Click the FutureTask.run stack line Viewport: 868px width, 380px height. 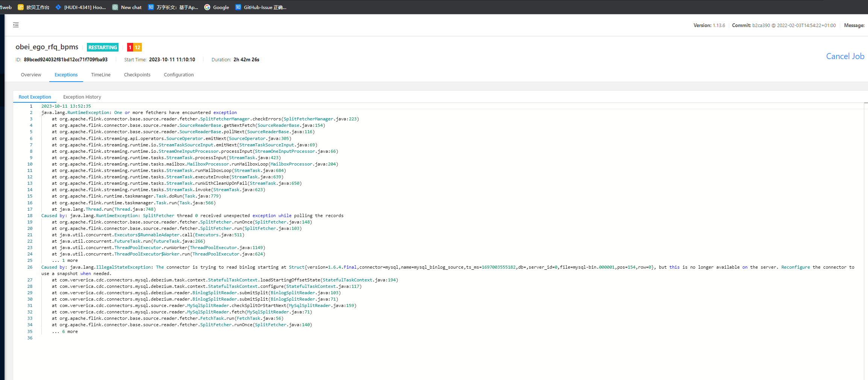pyautogui.click(x=129, y=241)
